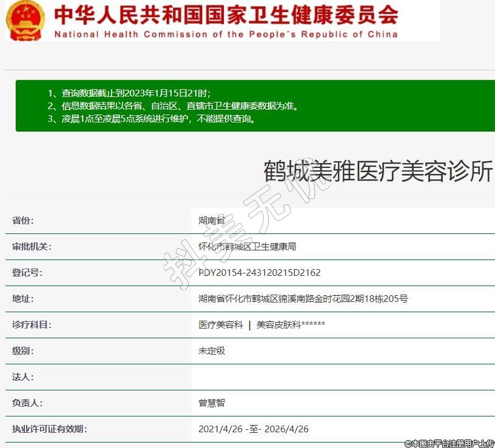Image resolution: width=495 pixels, height=448 pixels.
Task: Click the license validity dates 2021/4/26 -至- 2026/4/26
Action: tap(253, 429)
